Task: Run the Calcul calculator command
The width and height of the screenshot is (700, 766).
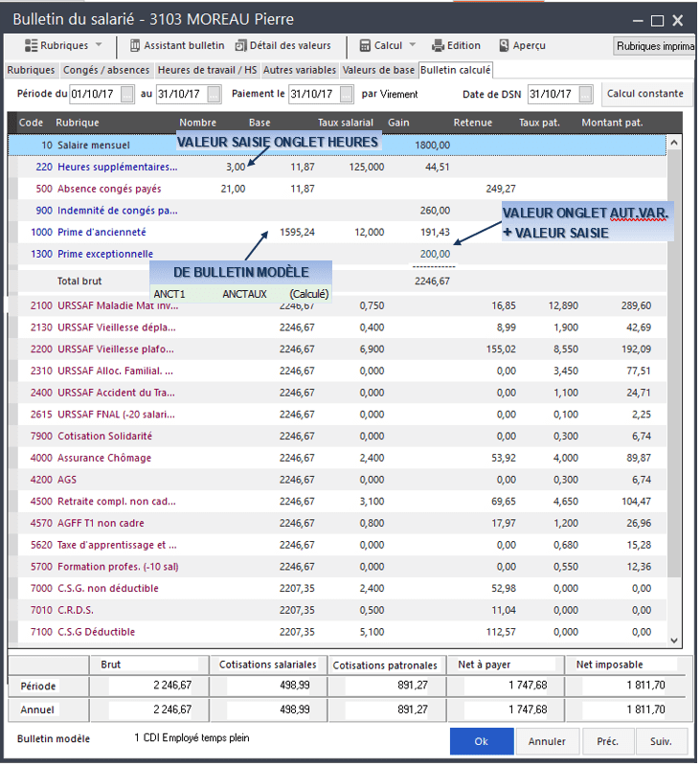Action: (x=380, y=45)
